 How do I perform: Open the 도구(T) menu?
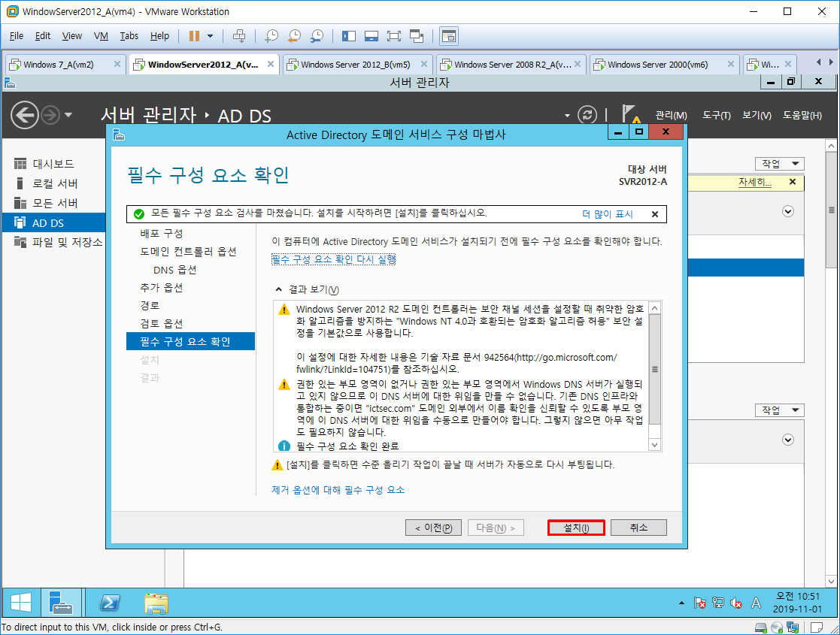point(716,115)
